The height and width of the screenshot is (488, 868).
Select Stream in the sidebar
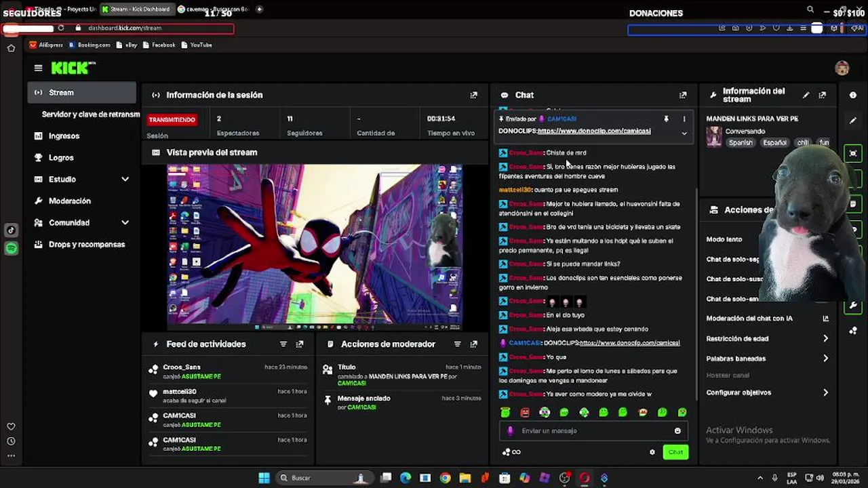click(82, 92)
